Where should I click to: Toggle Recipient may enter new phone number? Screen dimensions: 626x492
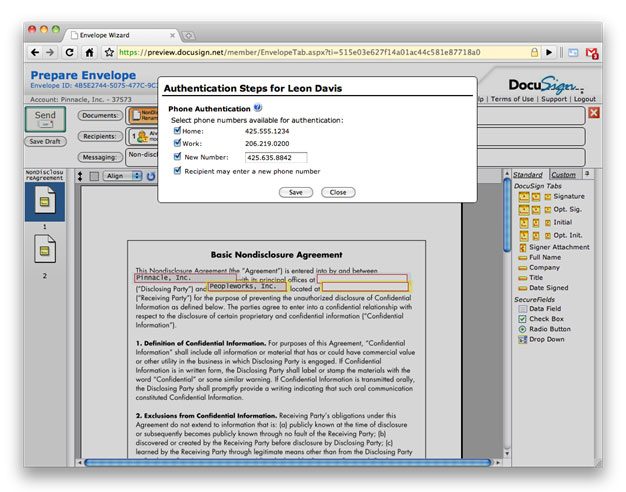177,171
